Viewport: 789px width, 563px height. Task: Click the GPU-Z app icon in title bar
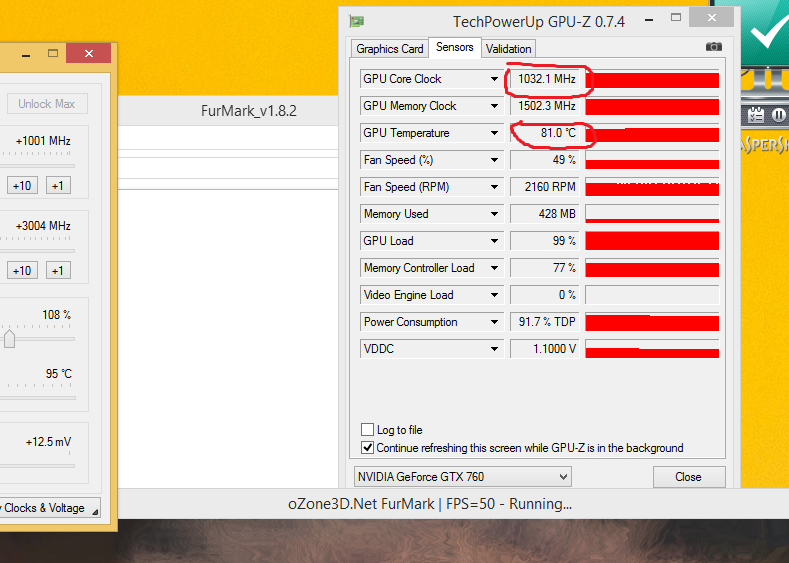click(x=357, y=21)
